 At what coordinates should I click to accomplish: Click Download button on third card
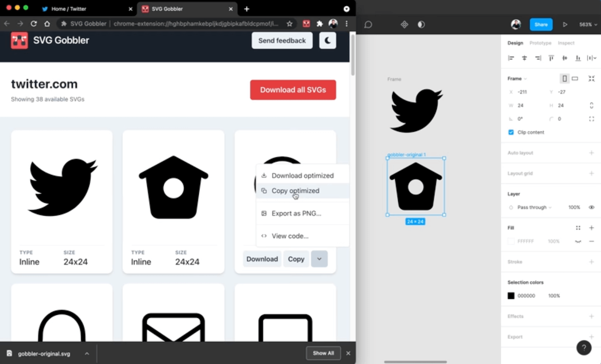tap(262, 259)
